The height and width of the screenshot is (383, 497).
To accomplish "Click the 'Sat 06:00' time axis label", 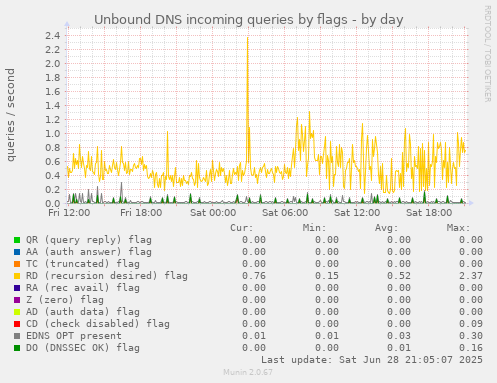I will click(x=285, y=213).
